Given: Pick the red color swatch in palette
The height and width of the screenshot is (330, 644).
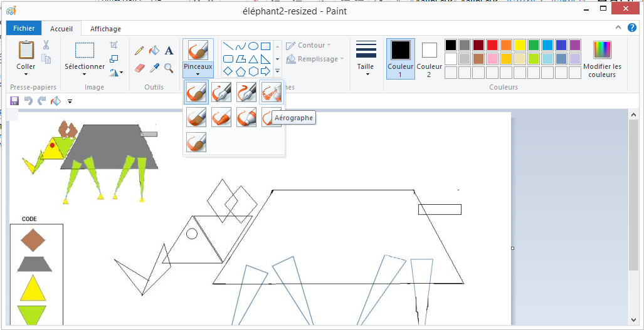Looking at the screenshot, I should click(x=492, y=45).
